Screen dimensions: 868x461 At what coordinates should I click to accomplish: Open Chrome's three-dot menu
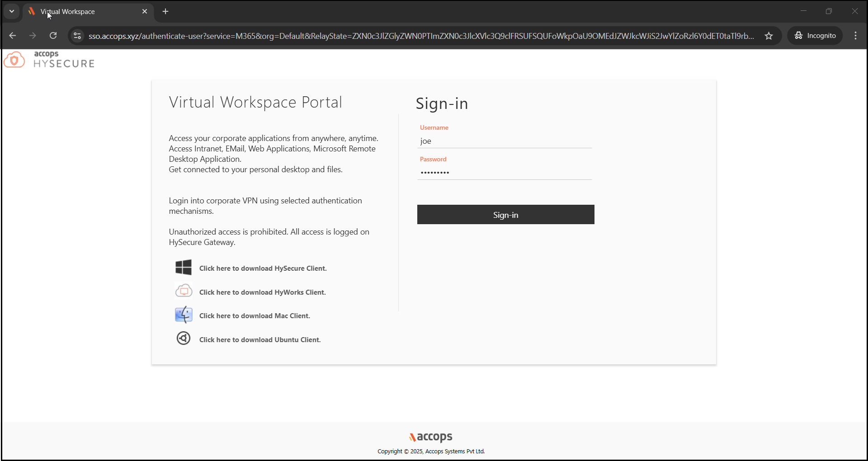point(855,36)
